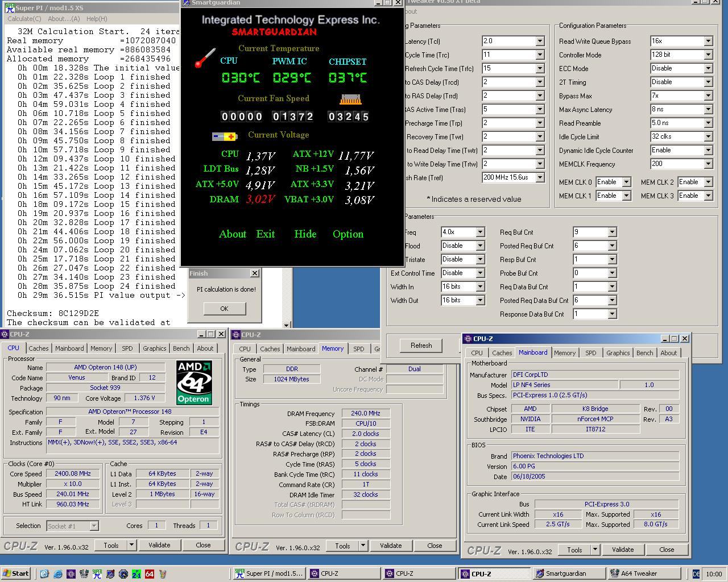
Task: Click the red DRAM 3,02V reading
Action: [260, 199]
